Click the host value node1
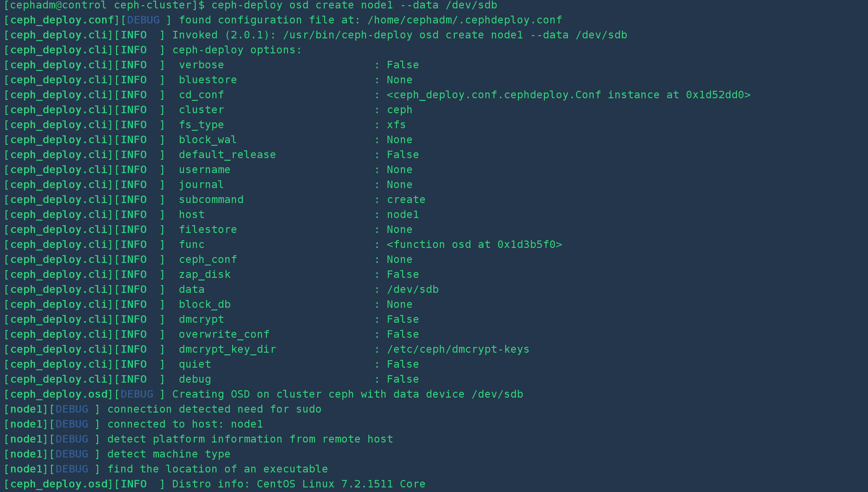The width and height of the screenshot is (868, 492). coord(403,214)
